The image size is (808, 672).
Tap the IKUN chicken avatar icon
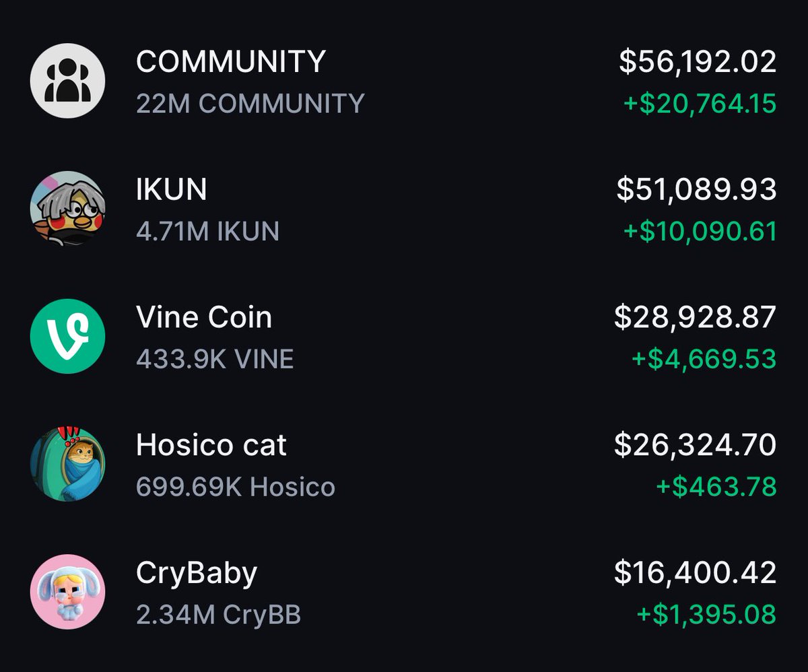point(67,208)
